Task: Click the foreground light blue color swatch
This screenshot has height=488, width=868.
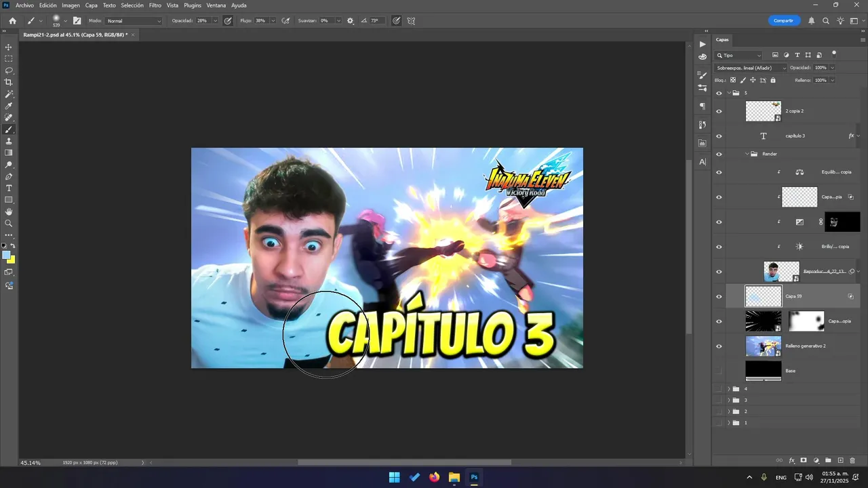Action: [x=5, y=255]
